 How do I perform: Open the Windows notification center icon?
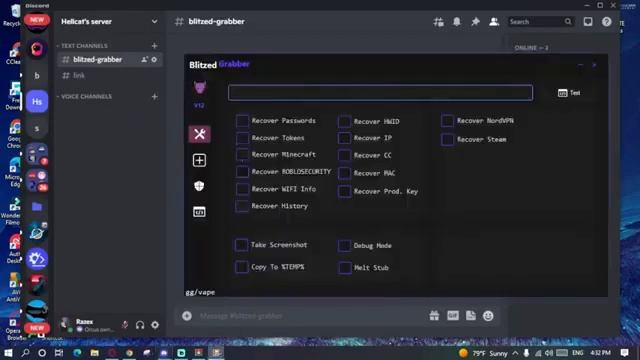coord(624,353)
